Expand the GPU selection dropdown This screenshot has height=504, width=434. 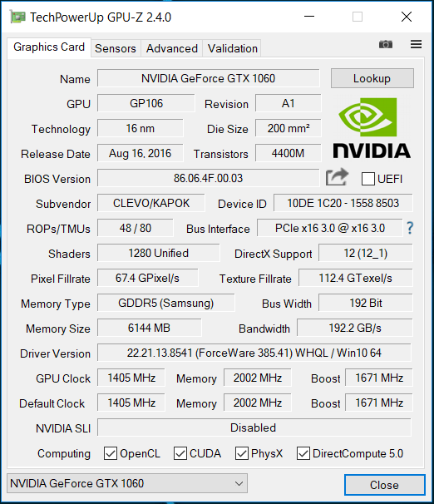point(127,483)
